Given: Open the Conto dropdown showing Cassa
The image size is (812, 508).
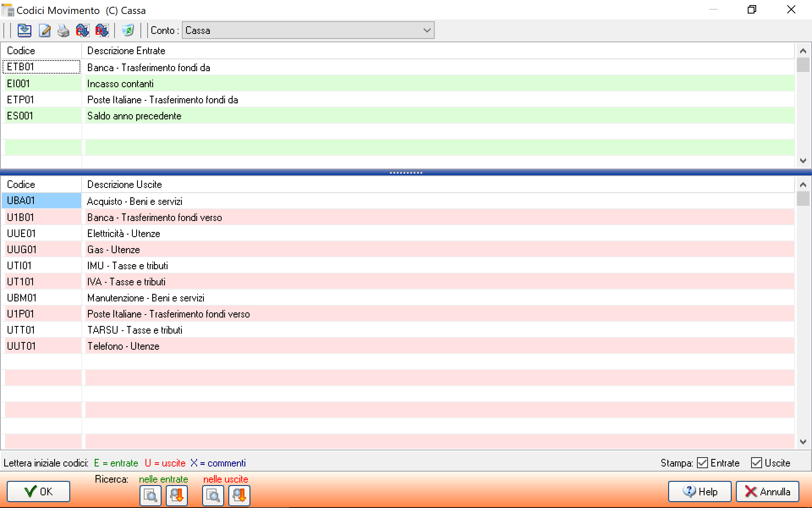Looking at the screenshot, I should pos(308,30).
